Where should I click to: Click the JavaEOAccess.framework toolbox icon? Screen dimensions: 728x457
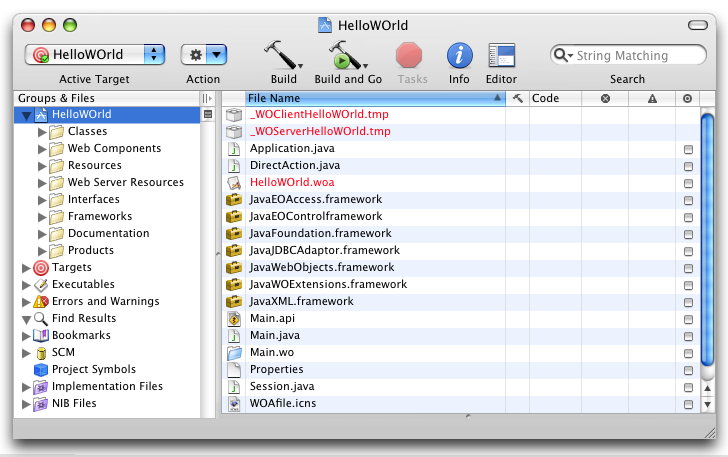click(234, 200)
